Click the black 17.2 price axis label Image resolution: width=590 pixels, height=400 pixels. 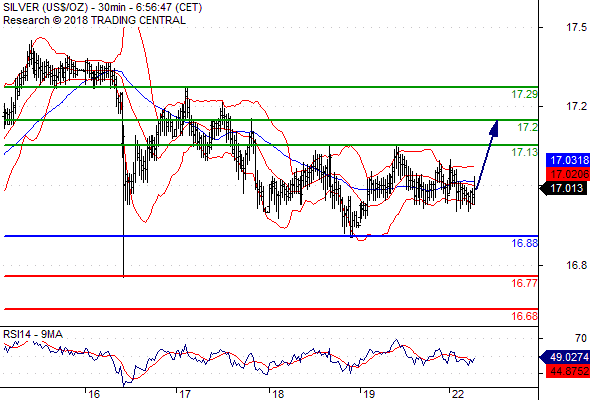click(x=576, y=106)
